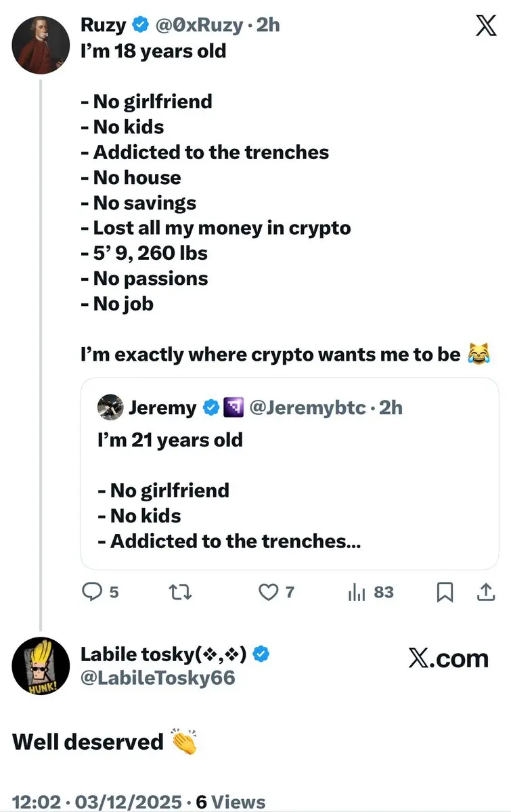
Task: Open the X.com watermark link
Action: click(x=448, y=658)
